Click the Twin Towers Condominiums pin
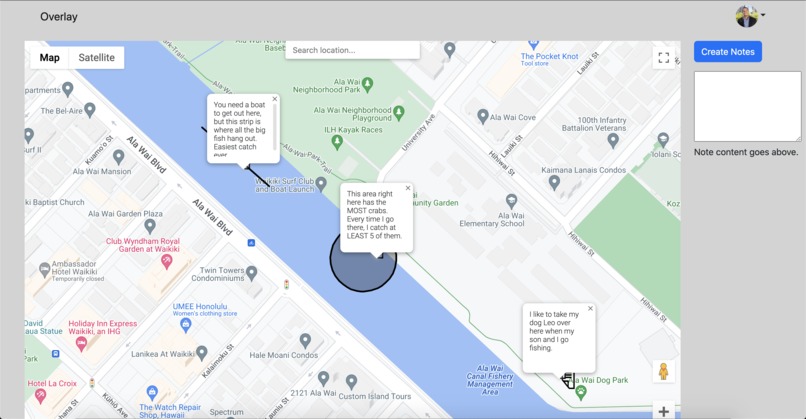Image resolution: width=806 pixels, height=419 pixels. coord(251,272)
